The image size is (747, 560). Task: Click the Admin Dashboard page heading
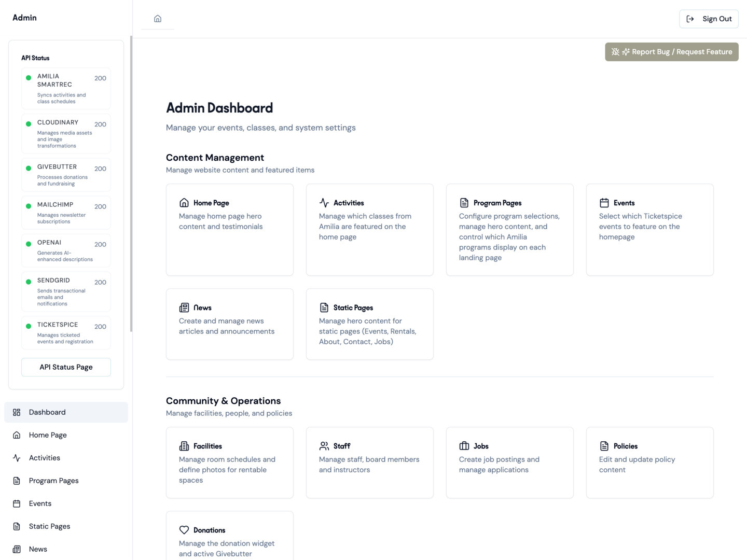tap(219, 108)
